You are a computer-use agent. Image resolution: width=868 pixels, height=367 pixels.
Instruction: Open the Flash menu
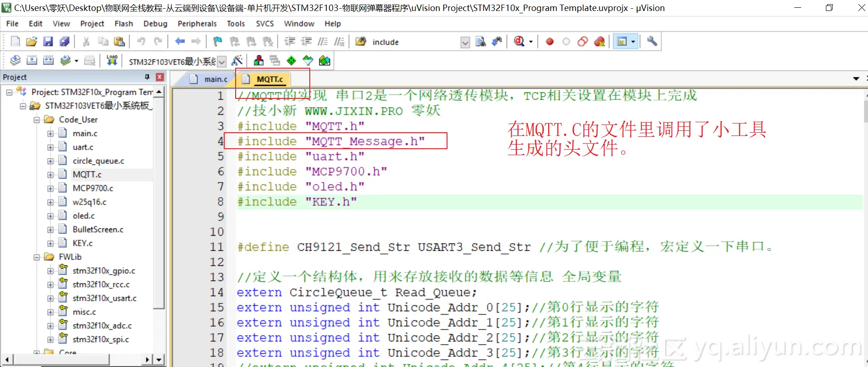pos(124,23)
